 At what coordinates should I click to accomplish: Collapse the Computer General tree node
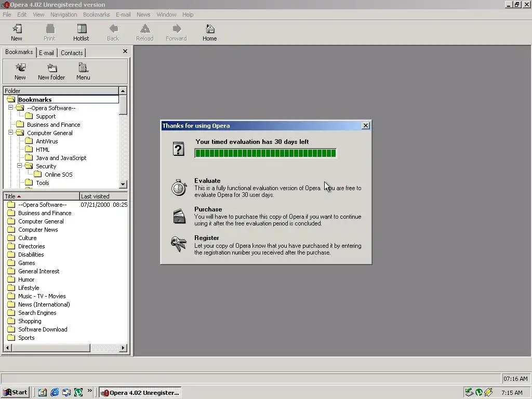tap(11, 132)
